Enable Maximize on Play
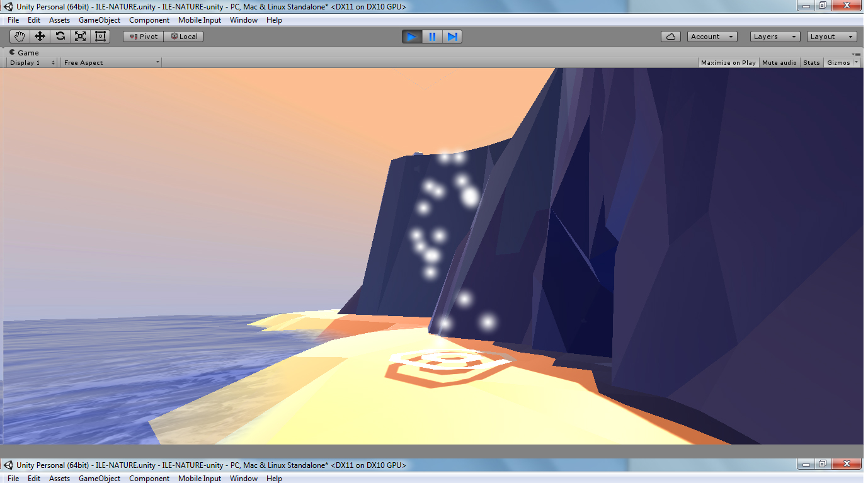The width and height of the screenshot is (868, 483). [728, 62]
